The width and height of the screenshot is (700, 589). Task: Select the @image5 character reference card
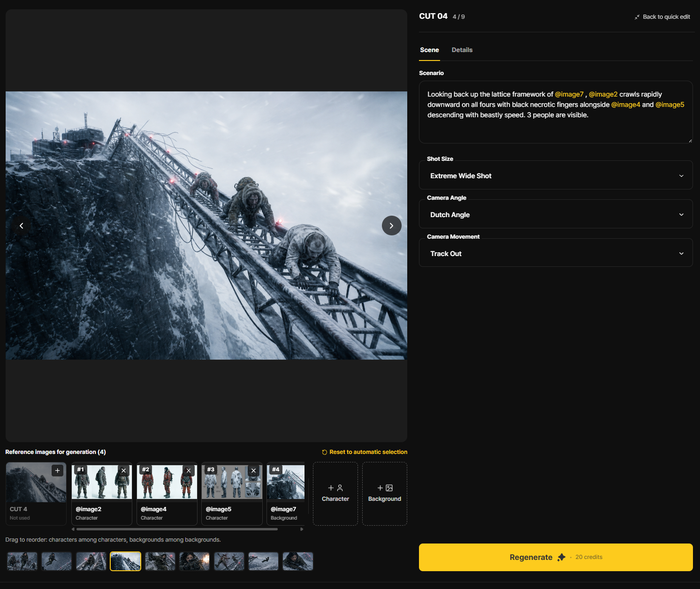click(x=232, y=494)
